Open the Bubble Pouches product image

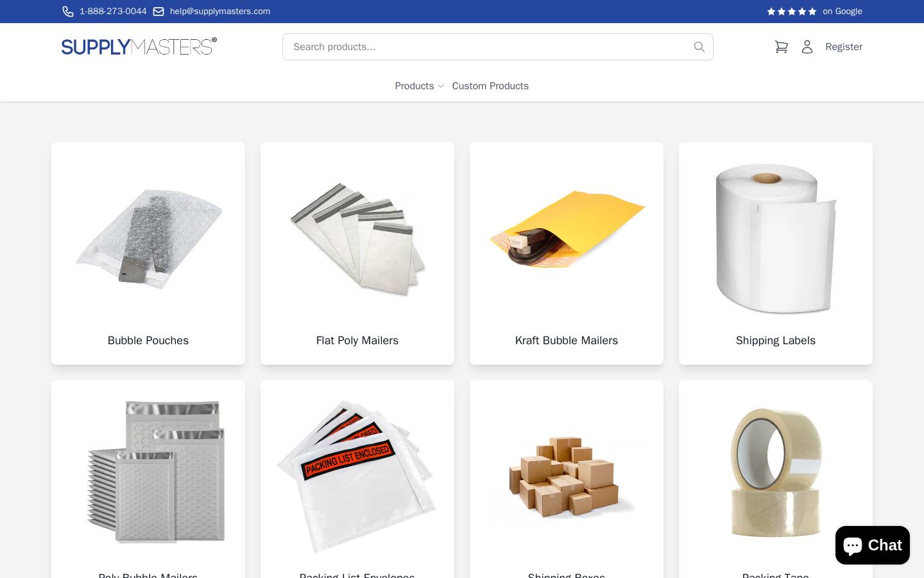click(148, 239)
